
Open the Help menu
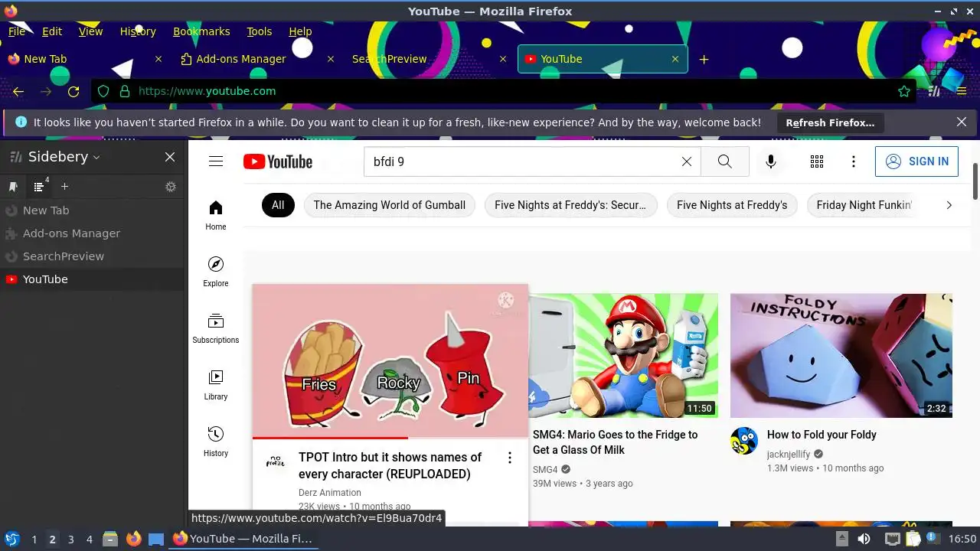click(x=300, y=31)
